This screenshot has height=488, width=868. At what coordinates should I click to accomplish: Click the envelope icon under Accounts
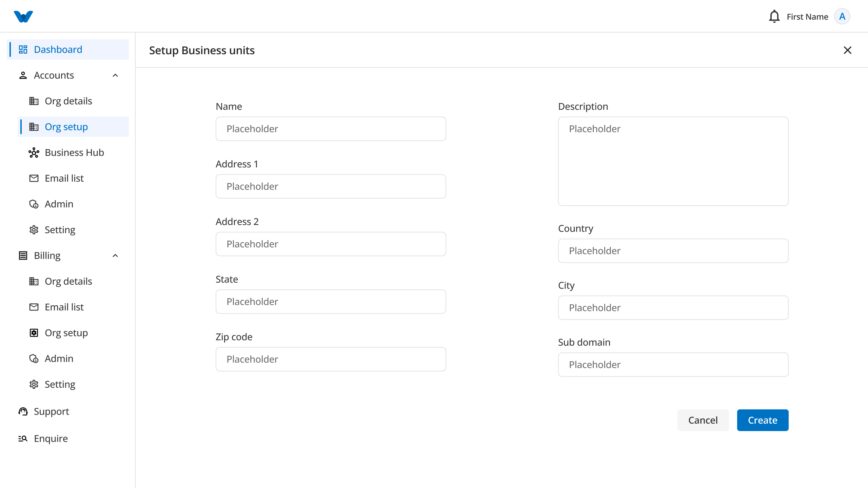[x=34, y=178]
